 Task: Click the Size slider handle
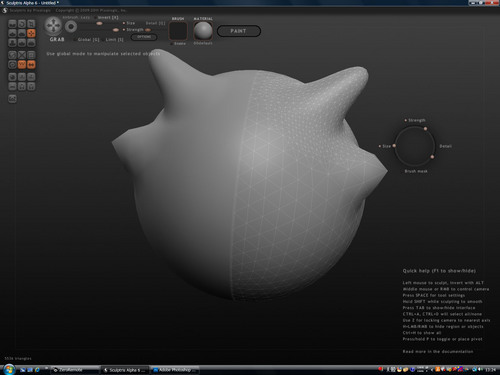point(99,23)
